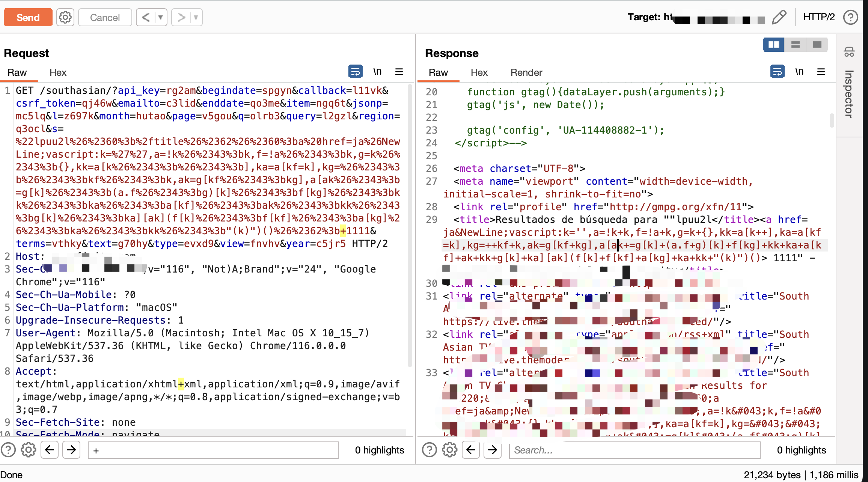Viewport: 868px width, 482px height.
Task: Expand history back dropdown arrow
Action: click(x=161, y=17)
